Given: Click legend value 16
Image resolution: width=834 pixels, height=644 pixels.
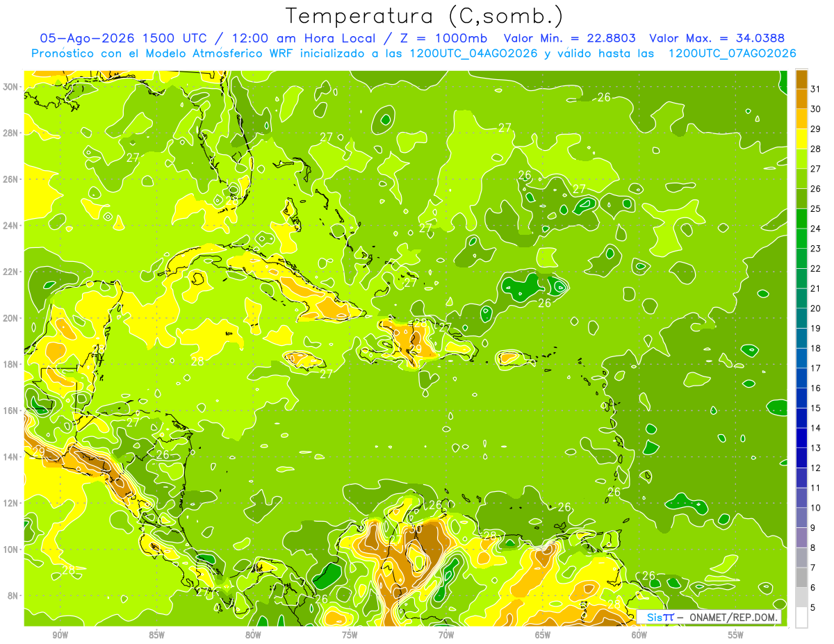Looking at the screenshot, I should (816, 388).
